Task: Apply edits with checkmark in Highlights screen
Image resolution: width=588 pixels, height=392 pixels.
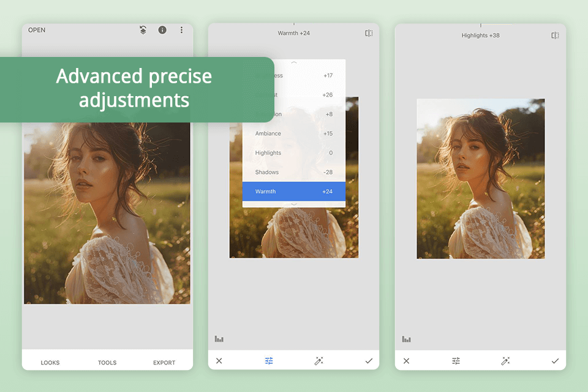Action: [555, 361]
